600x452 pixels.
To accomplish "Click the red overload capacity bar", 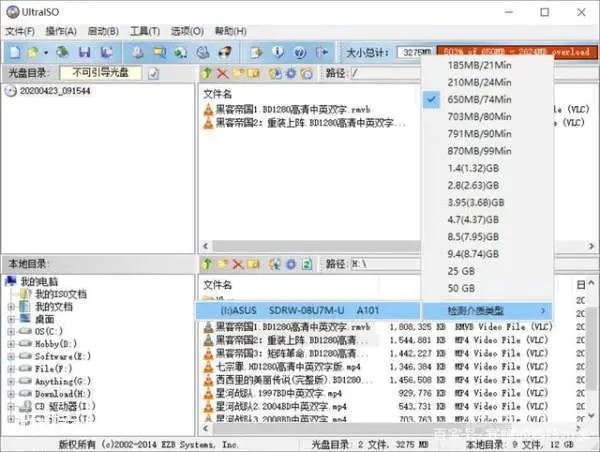I will (517, 52).
